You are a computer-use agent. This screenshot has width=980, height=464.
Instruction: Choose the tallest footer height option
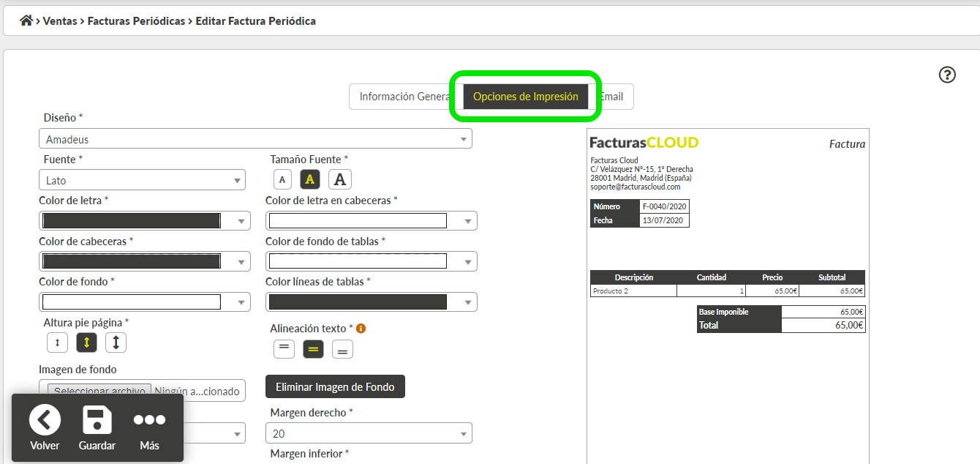tap(116, 343)
